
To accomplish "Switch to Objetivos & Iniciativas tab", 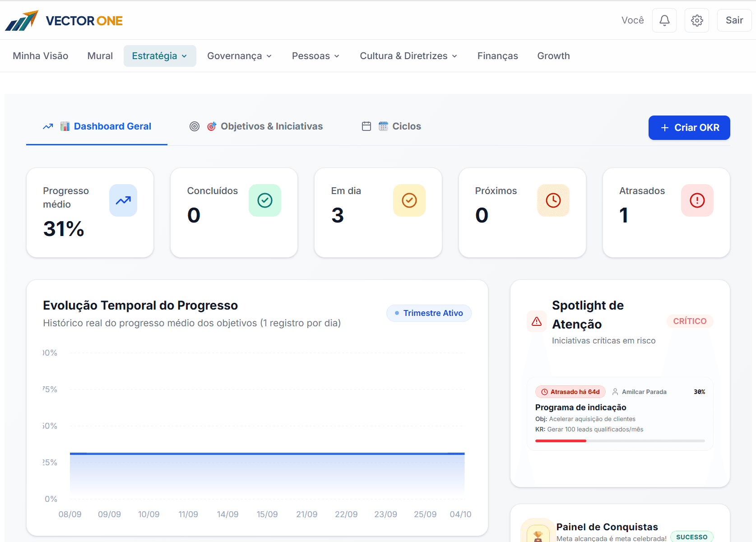I will click(256, 127).
